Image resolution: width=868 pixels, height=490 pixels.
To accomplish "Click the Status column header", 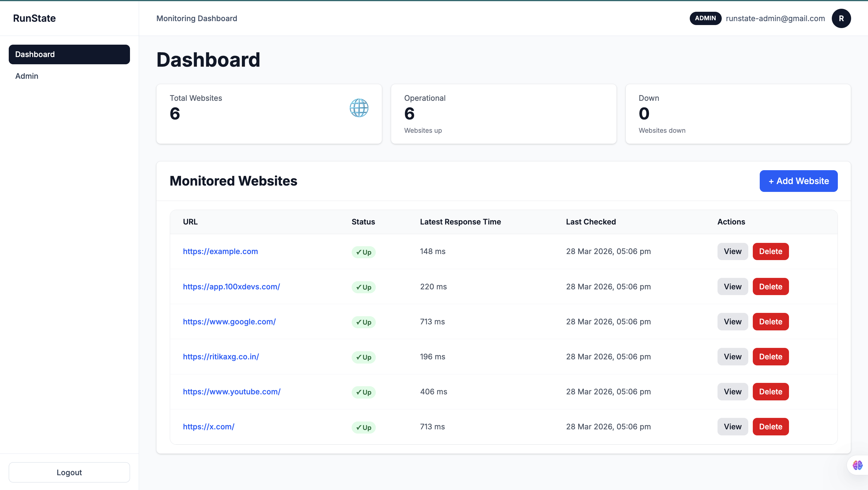I will click(363, 222).
